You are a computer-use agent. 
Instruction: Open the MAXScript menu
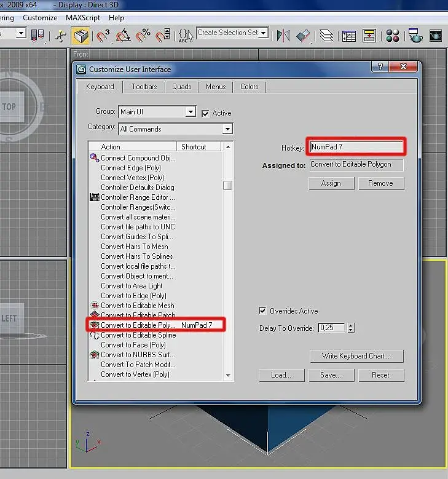[83, 18]
